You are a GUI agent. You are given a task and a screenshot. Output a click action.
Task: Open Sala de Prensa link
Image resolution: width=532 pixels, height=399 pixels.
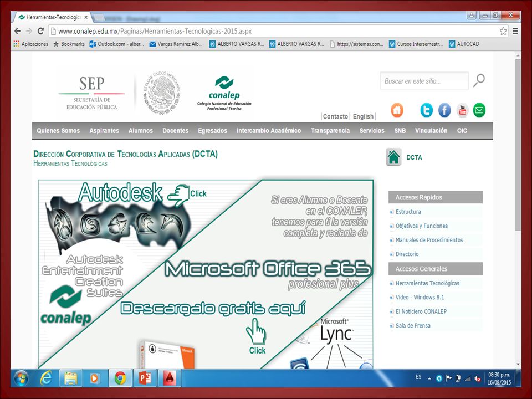(x=413, y=326)
